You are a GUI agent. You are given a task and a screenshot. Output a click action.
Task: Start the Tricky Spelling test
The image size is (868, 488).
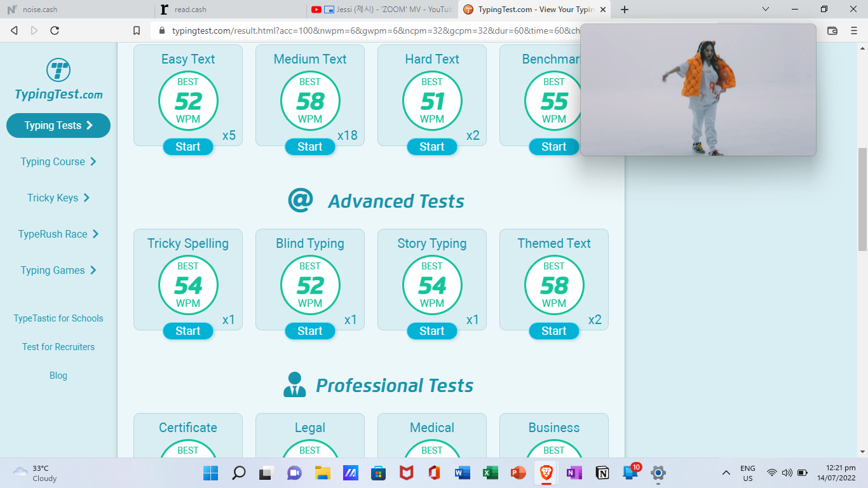click(x=188, y=331)
